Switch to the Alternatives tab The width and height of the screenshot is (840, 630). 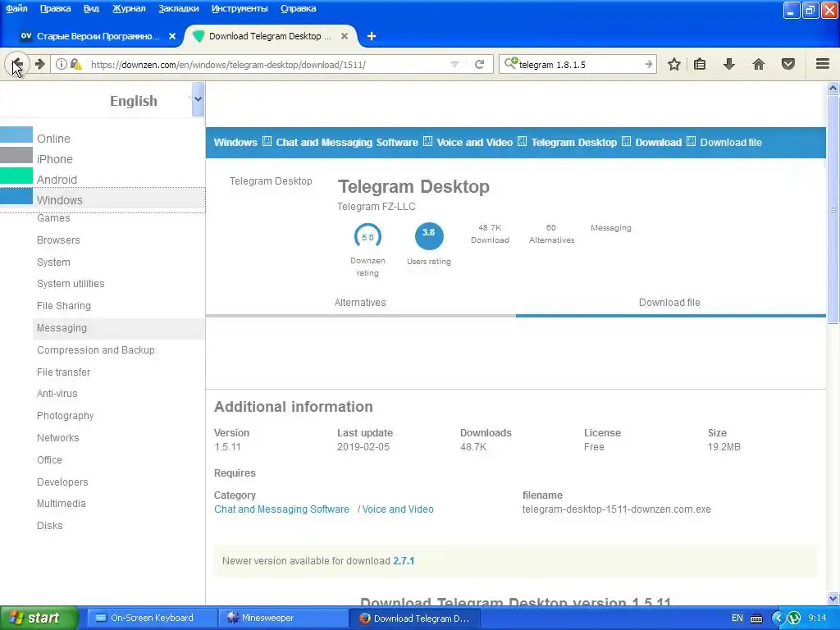pyautogui.click(x=360, y=302)
